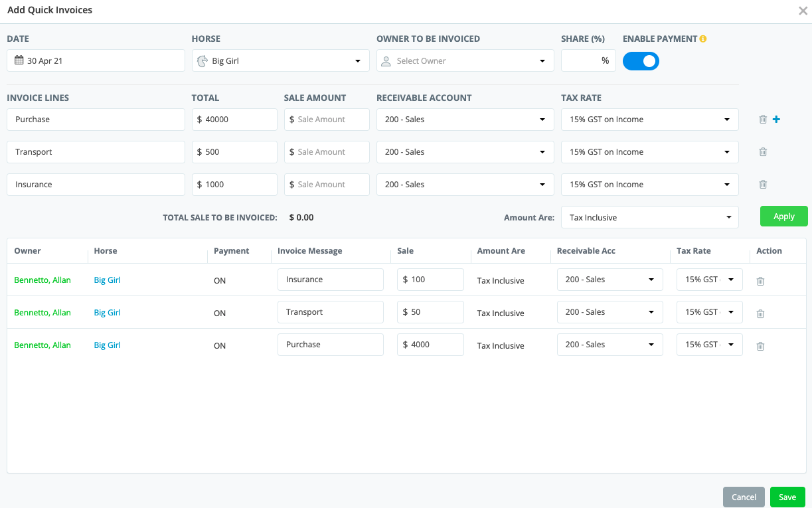Remove the Insurance invoice line with trash icon
Image resolution: width=812 pixels, height=508 pixels.
pyautogui.click(x=763, y=185)
